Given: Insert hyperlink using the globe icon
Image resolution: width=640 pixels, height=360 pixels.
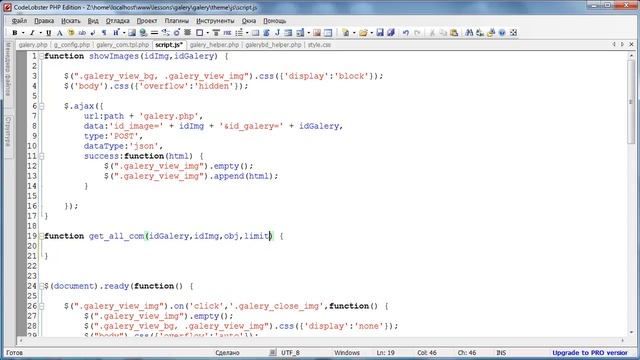Looking at the screenshot, I should coord(143,33).
